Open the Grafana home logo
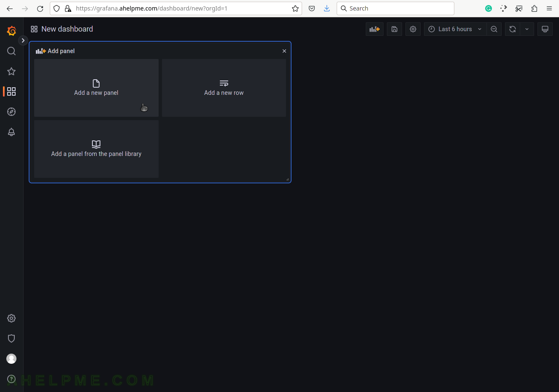This screenshot has height=392, width=559. coord(11,31)
